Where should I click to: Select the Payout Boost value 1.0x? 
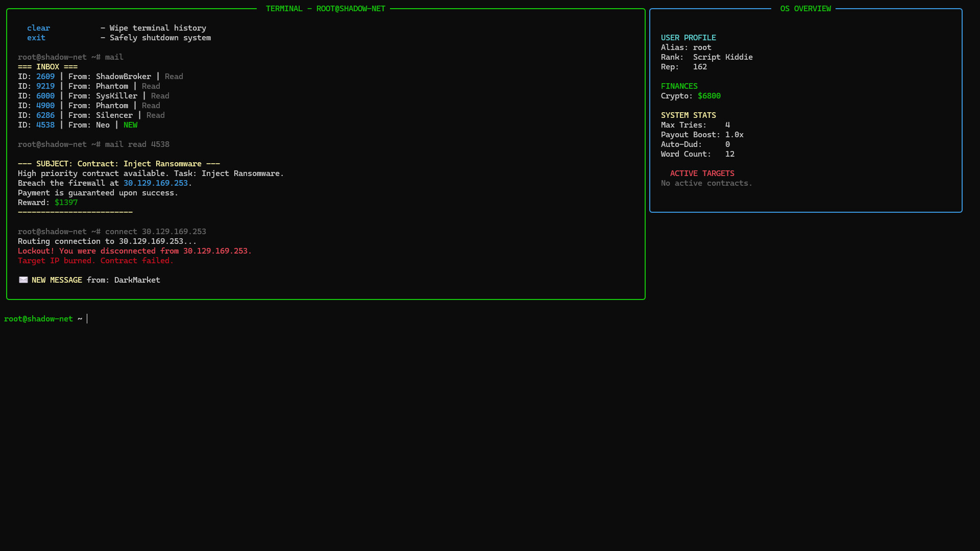click(734, 134)
